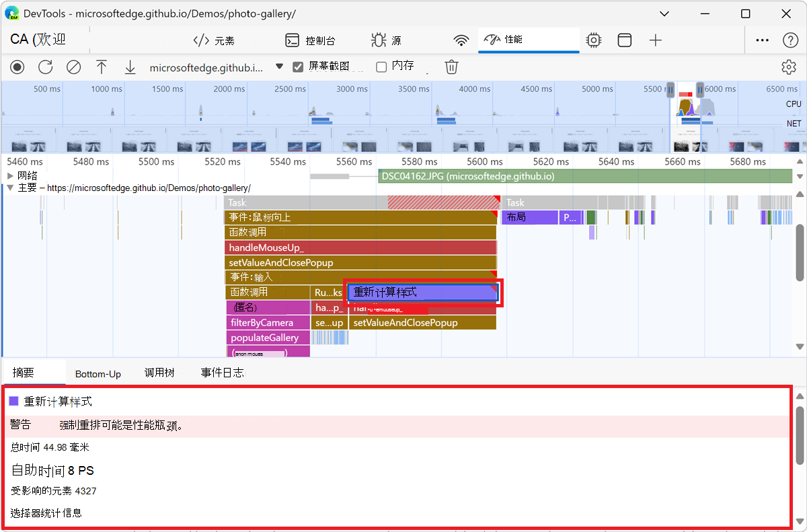This screenshot has width=807, height=532.
Task: Select the left setValueAndClosePopup bar under handleMouseUp_
Action: click(360, 262)
